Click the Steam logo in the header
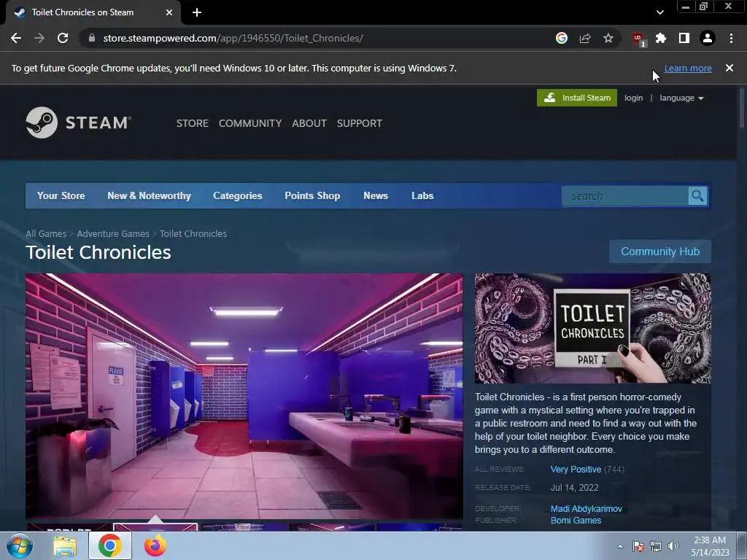Image resolution: width=747 pixels, height=560 pixels. click(x=78, y=122)
